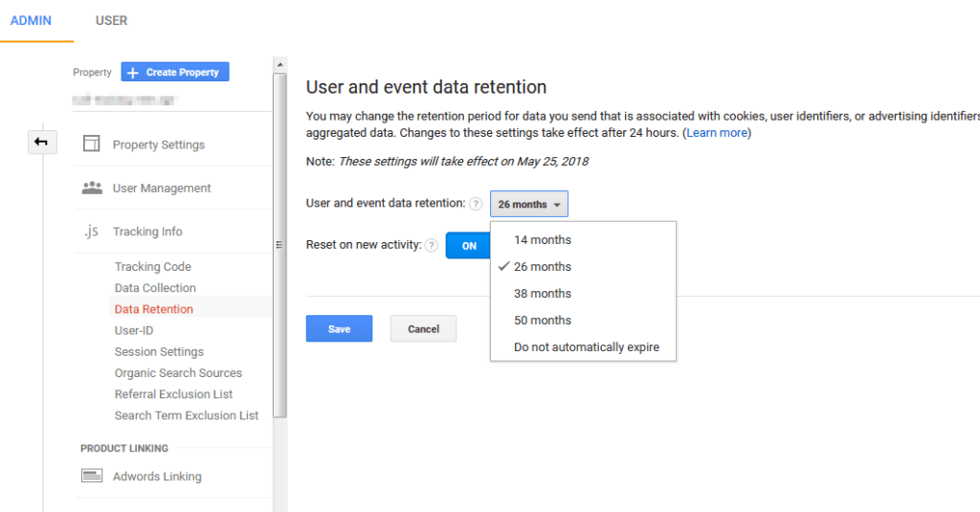This screenshot has width=980, height=512.
Task: Click the blurred property name
Action: click(x=125, y=100)
